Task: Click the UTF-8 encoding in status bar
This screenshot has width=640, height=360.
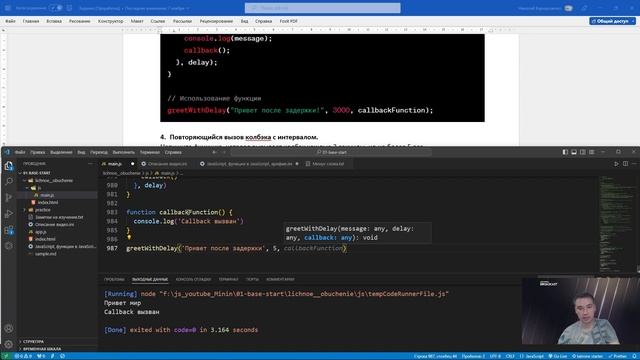Action: [495, 356]
